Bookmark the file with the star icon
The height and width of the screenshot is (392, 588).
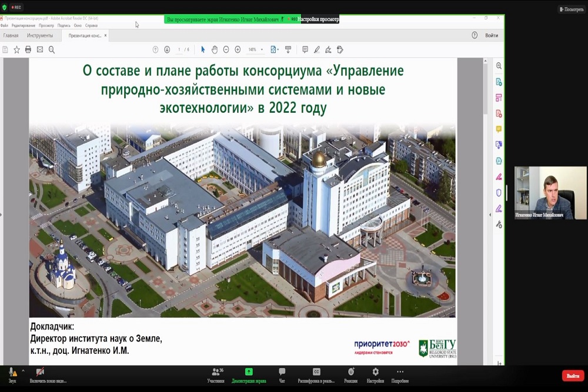(x=16, y=50)
